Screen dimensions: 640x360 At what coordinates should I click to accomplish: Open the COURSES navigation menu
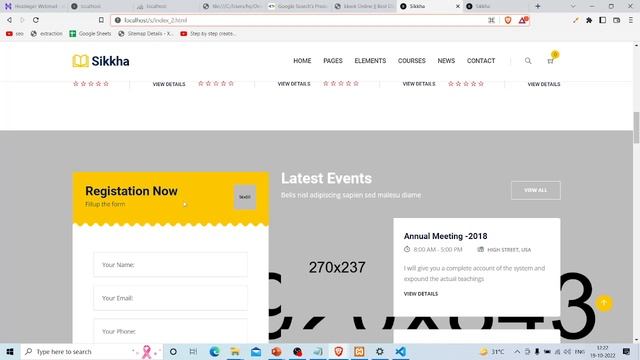[x=411, y=61]
